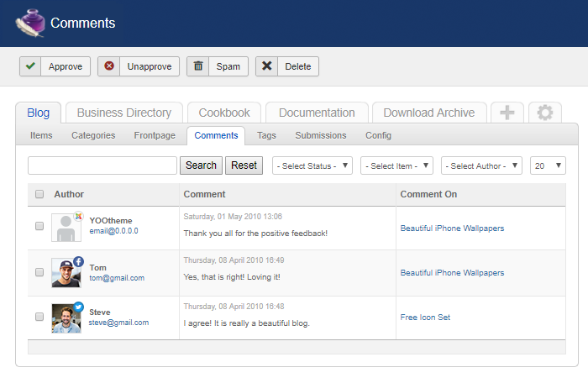Image resolution: width=588 pixels, height=378 pixels.
Task: Click the Approve button label
Action: tap(66, 66)
